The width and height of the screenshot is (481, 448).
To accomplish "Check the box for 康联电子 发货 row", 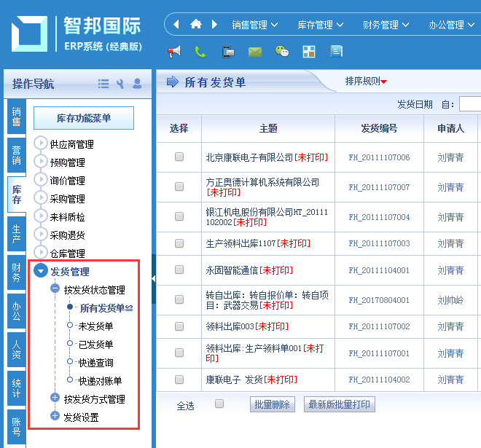I will click(x=179, y=380).
